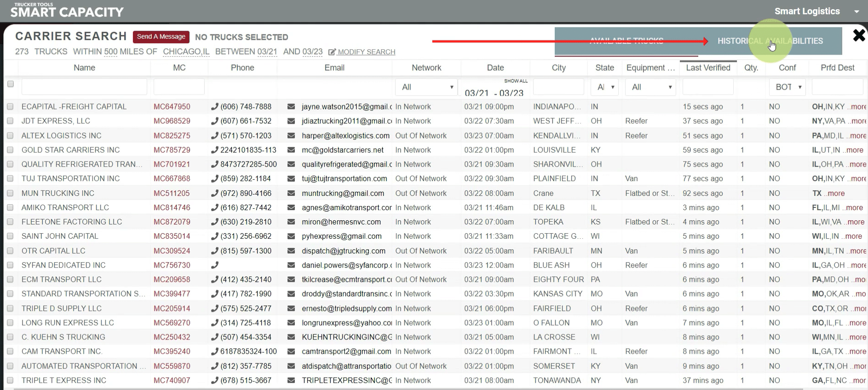Click the MC number filter field
The height and width of the screenshot is (390, 868).
pos(179,87)
